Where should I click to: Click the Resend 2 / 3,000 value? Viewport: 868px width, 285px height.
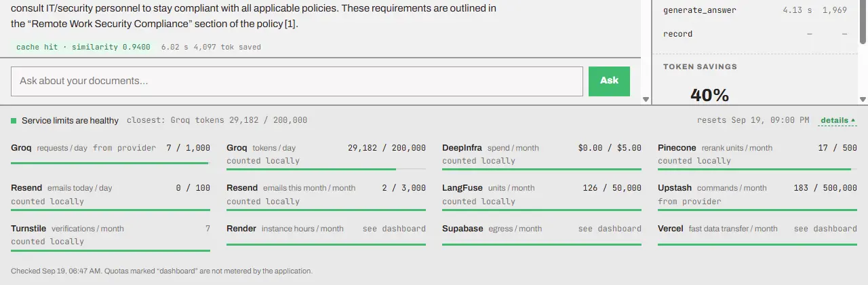pyautogui.click(x=403, y=188)
